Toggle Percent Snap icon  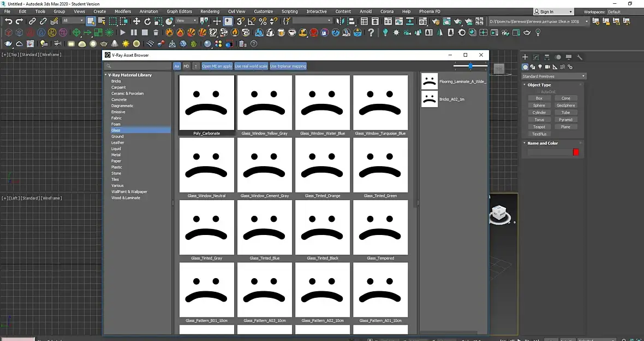[x=263, y=21]
